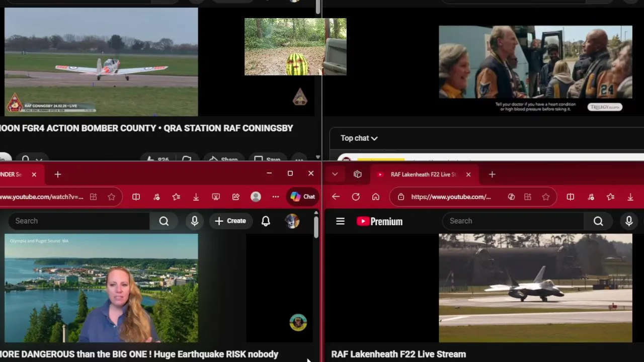Viewport: 644px width, 362px height.
Task: Click the screenshot icon in bottom-left browser toolbar
Action: pyautogui.click(x=216, y=197)
